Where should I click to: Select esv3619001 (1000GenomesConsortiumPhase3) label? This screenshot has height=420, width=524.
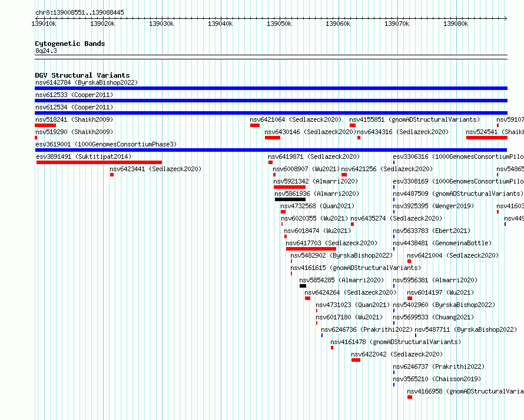[106, 144]
